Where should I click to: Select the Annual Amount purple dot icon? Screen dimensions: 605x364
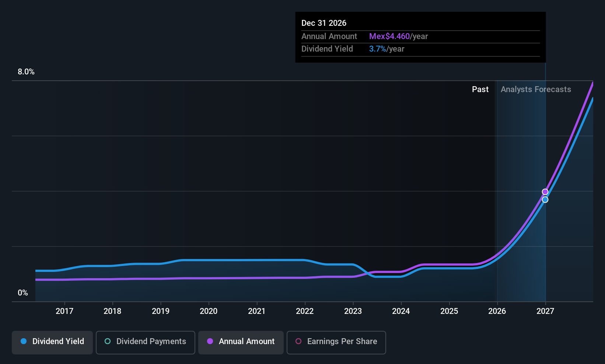tap(210, 342)
